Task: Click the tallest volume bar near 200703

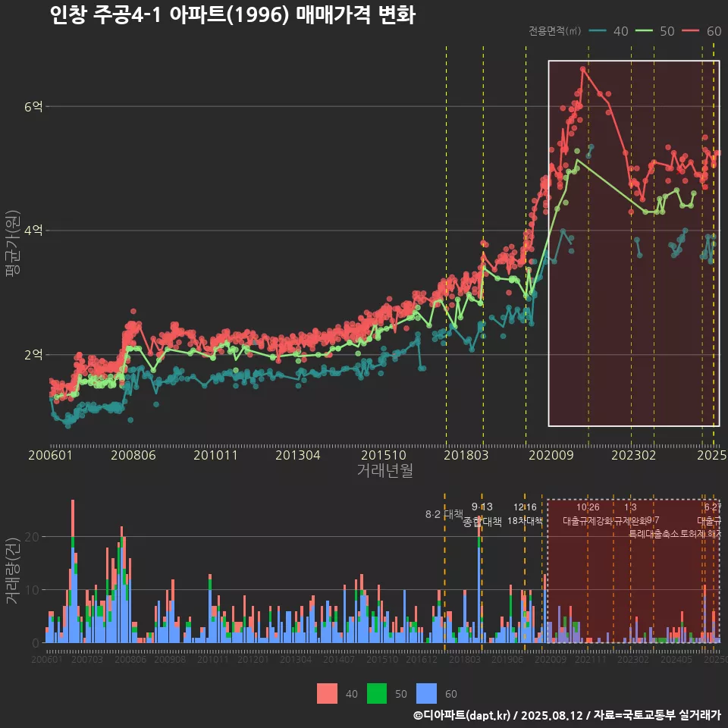Action: coord(73,571)
